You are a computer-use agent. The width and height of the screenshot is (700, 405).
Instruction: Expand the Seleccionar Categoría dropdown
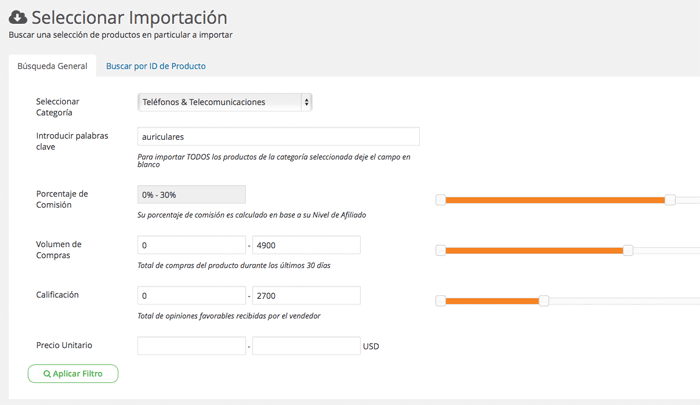(x=225, y=102)
